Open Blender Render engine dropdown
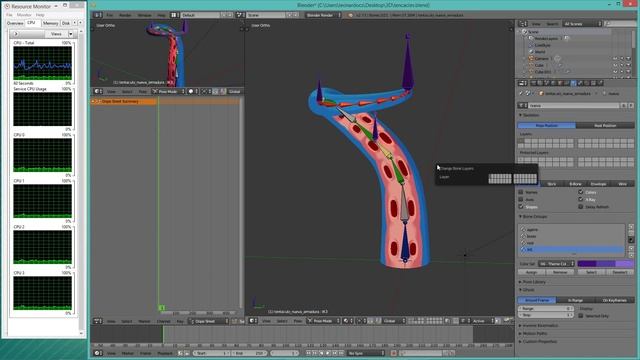The image size is (640, 360). [x=322, y=15]
